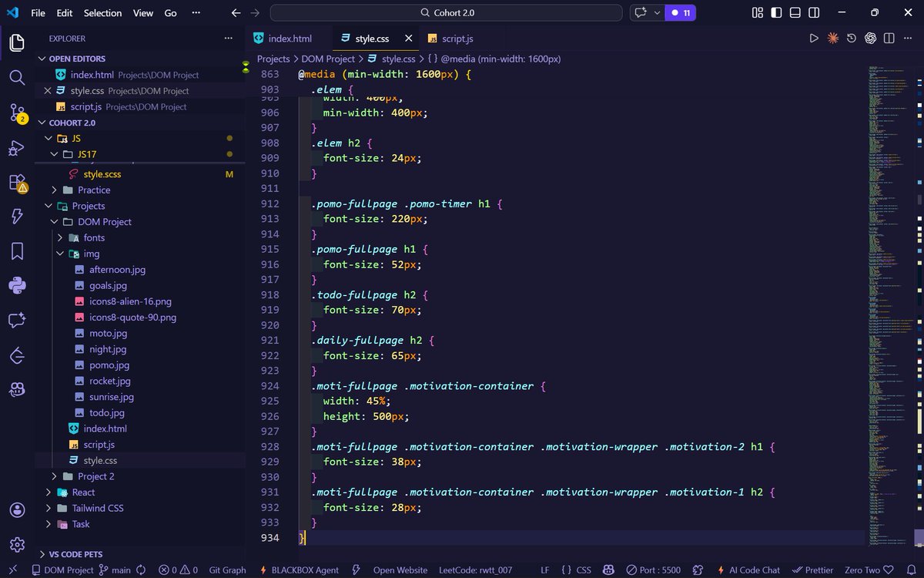Open the Selection menu

(102, 13)
